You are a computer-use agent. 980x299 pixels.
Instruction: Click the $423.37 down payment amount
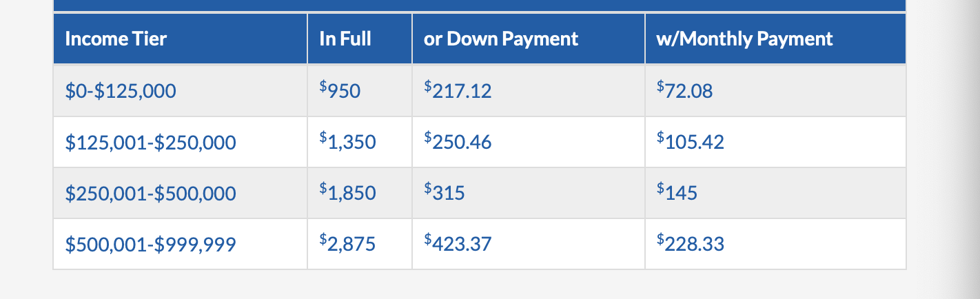click(x=458, y=243)
